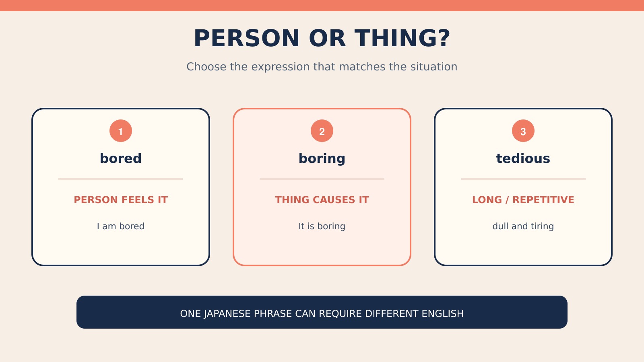Click the dark banner about Japanese phrase
The image size is (644, 362).
322,312
